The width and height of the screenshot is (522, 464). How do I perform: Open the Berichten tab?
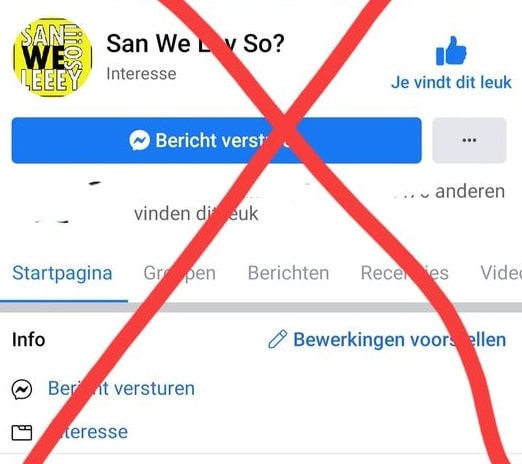tap(288, 273)
